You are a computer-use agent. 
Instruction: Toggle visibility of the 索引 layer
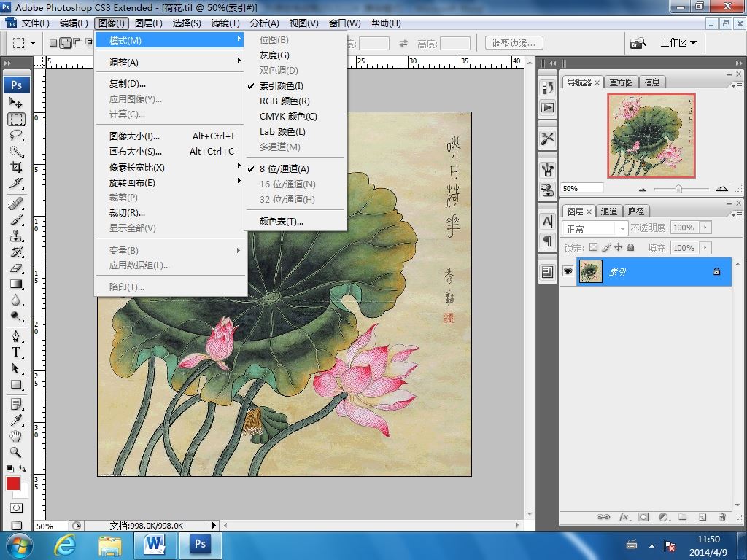coord(568,271)
